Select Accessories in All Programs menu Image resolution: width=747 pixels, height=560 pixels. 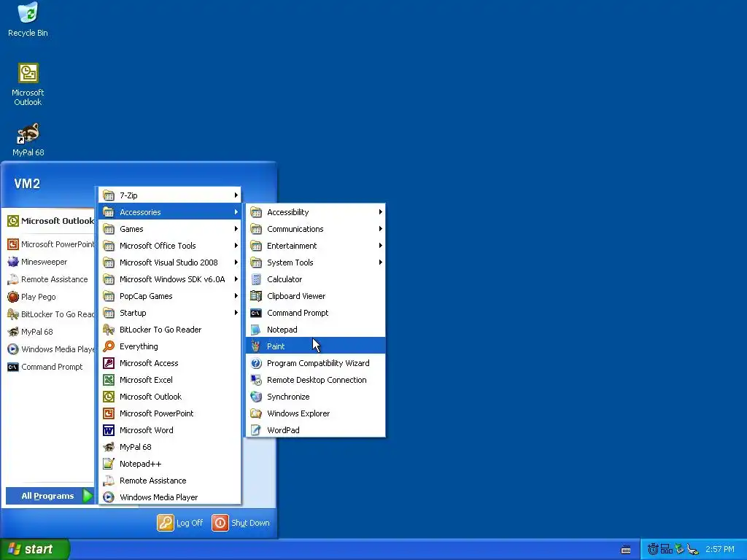pyautogui.click(x=169, y=212)
